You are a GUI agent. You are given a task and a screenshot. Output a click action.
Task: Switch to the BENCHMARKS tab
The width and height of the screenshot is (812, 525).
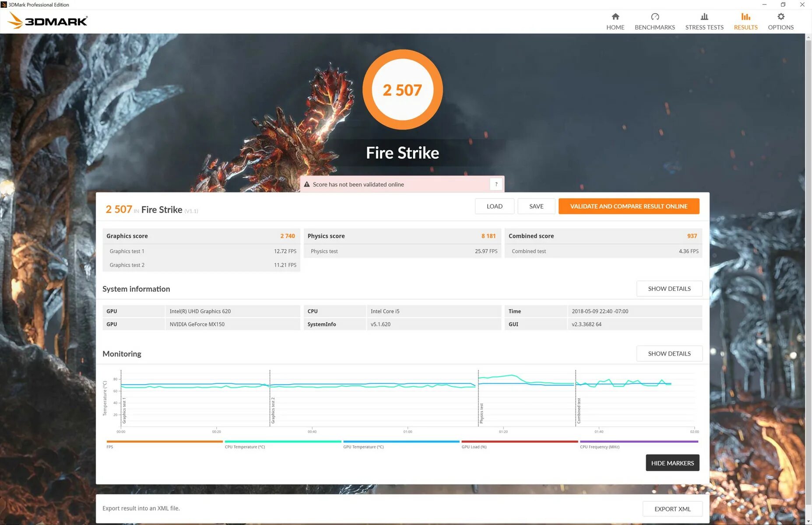(655, 21)
